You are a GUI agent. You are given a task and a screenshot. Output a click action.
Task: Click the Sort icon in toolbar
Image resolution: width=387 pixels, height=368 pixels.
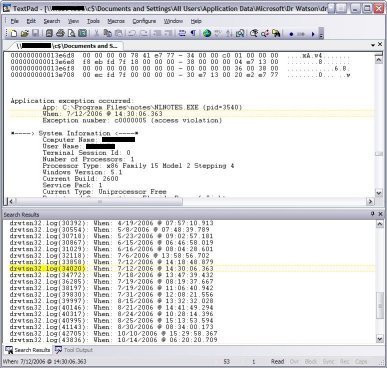[229, 33]
